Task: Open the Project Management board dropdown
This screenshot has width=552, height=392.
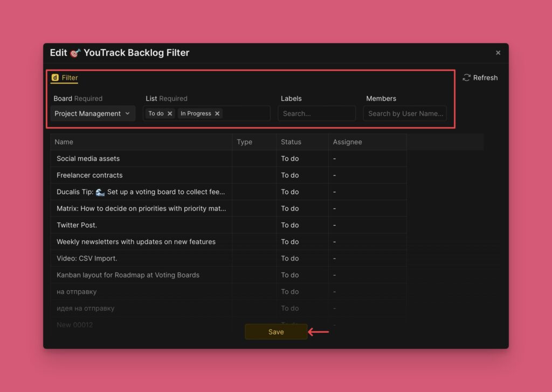Action: pos(88,114)
